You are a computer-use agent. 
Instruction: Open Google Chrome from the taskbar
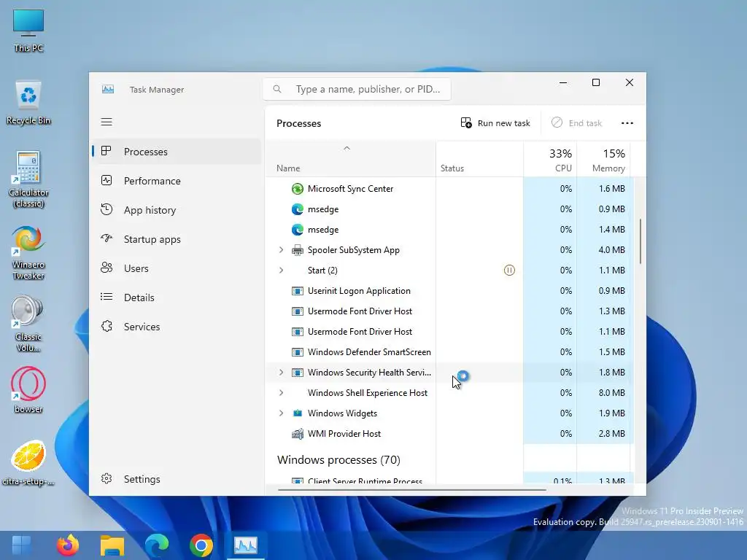[201, 545]
